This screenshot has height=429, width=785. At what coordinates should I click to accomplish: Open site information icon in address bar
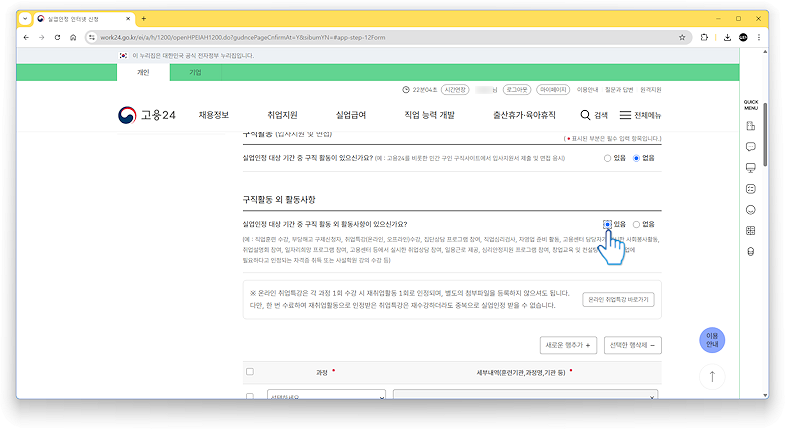tap(91, 38)
